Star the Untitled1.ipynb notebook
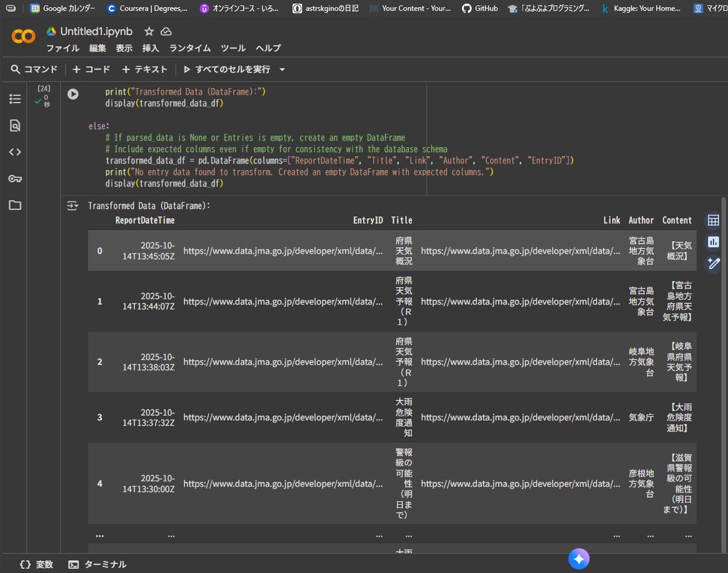The image size is (728, 573). pos(149,32)
